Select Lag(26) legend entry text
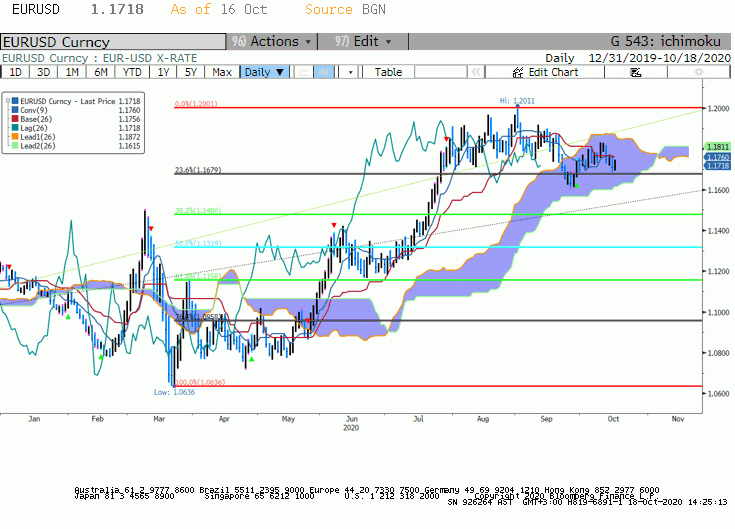The height and width of the screenshot is (529, 735). pyautogui.click(x=34, y=128)
